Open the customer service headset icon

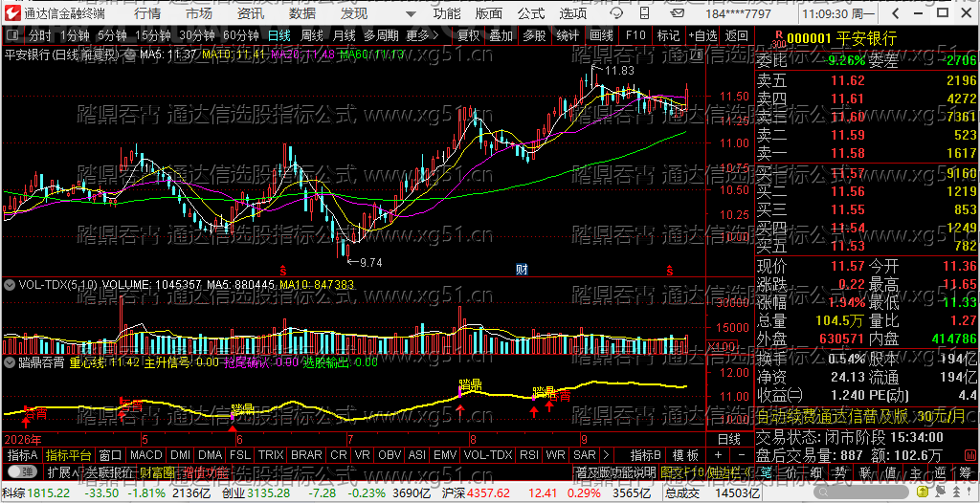pos(617,13)
